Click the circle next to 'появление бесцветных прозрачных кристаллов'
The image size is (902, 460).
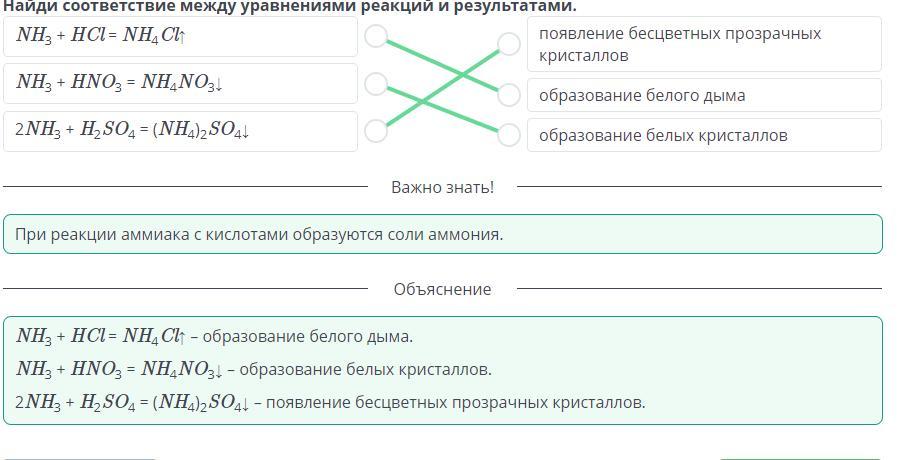pyautogui.click(x=509, y=43)
